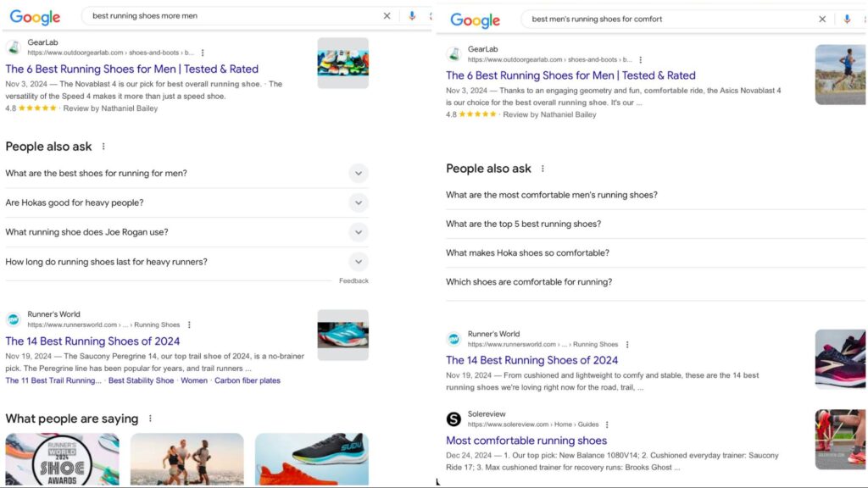Clear the right search box with the X
This screenshot has width=868, height=488.
(x=822, y=19)
